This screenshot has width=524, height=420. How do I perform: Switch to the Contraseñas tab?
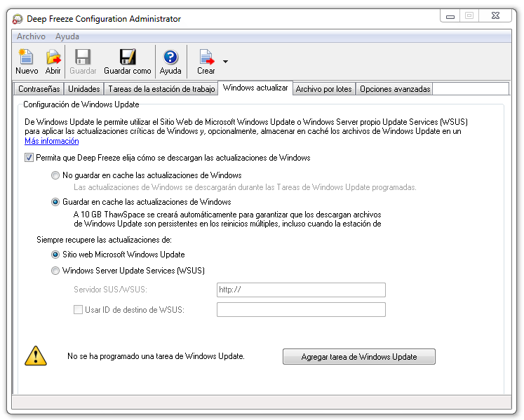pos(39,89)
